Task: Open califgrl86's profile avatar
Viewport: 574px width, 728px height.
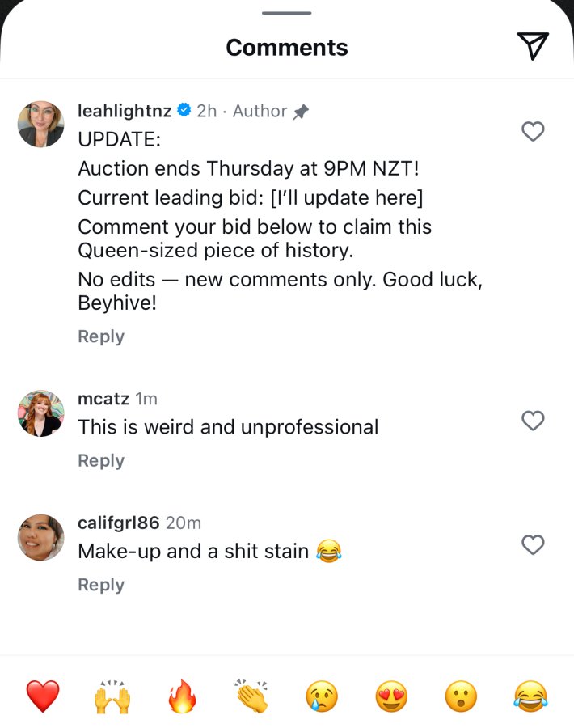Action: coord(41,537)
